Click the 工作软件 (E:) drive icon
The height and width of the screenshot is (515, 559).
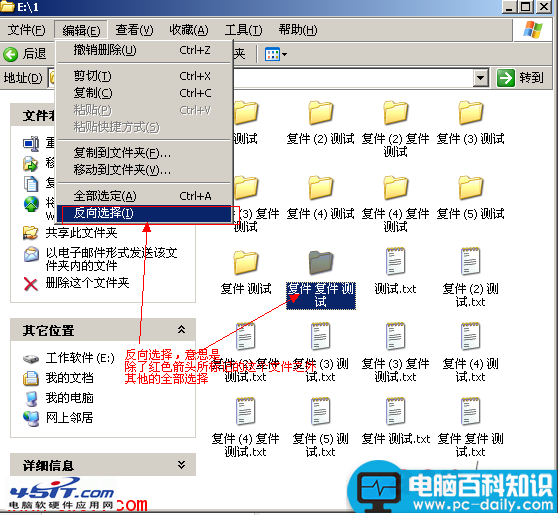(x=31, y=359)
